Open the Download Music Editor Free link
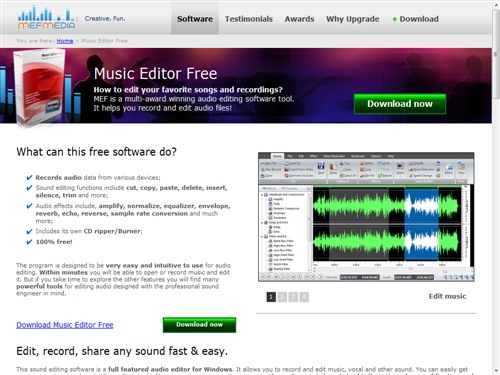The height and width of the screenshot is (375, 500). [65, 325]
